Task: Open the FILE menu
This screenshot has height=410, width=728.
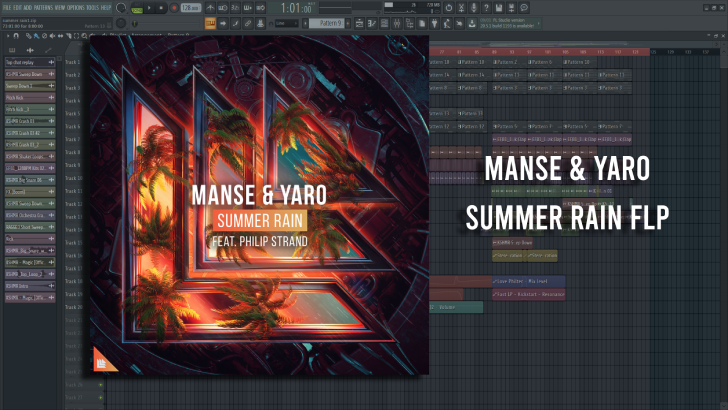Action: click(6, 8)
